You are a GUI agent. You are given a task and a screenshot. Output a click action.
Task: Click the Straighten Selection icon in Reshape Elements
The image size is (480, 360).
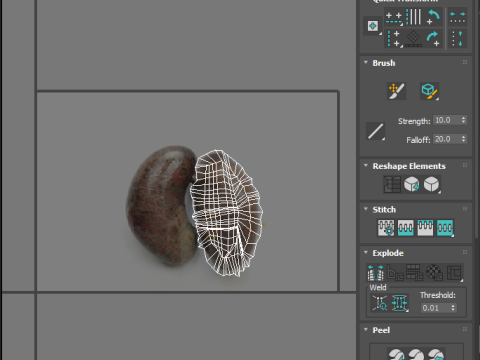pyautogui.click(x=392, y=184)
